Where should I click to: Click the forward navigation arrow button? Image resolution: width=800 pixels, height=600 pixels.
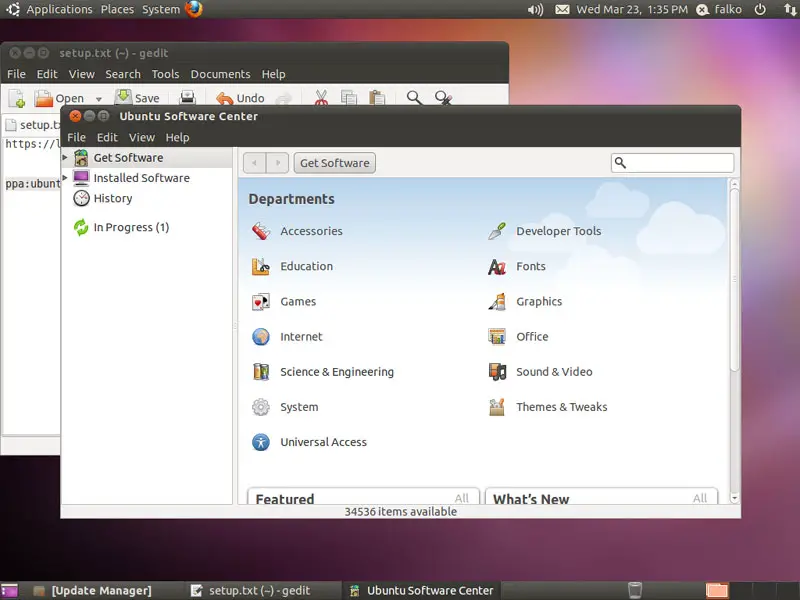coord(278,163)
